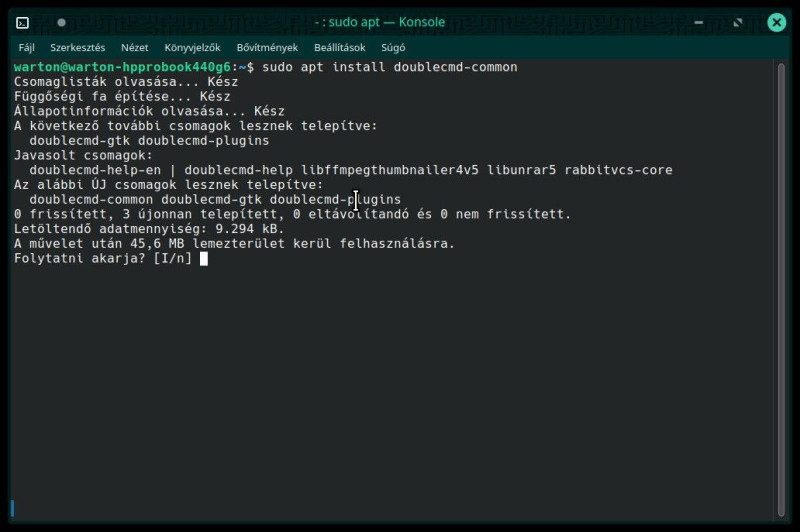Click the Konsole terminal icon in title bar
Viewport: 800px width, 532px height.
pos(22,23)
